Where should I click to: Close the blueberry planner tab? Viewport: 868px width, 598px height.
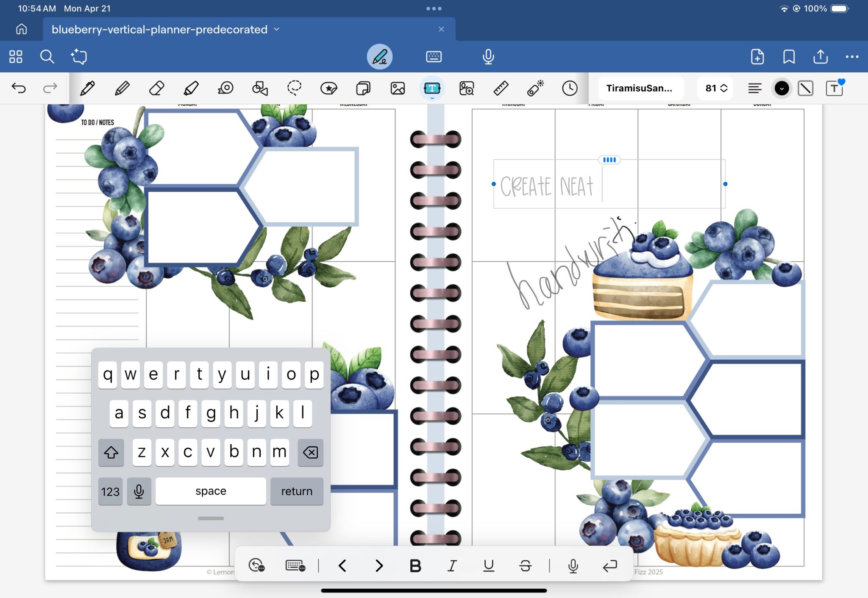tap(441, 29)
